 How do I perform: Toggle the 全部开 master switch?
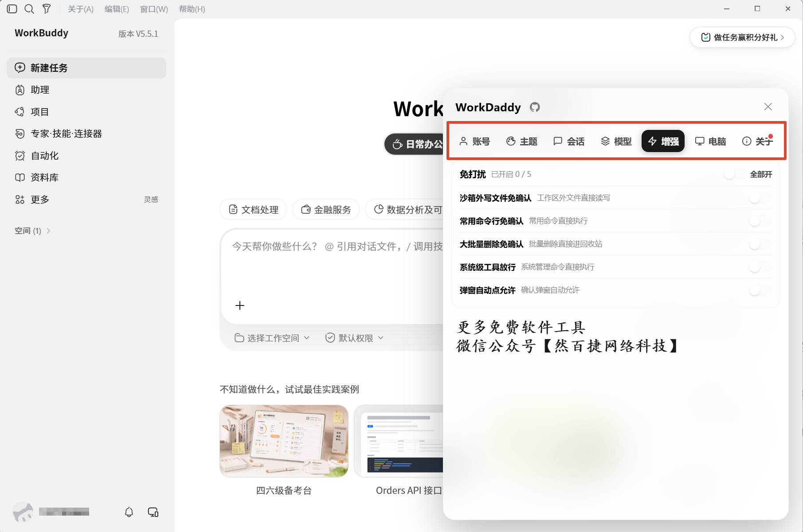coord(734,174)
